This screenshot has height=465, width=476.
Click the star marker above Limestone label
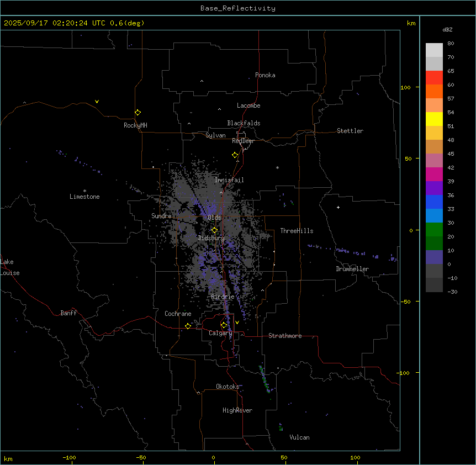84,191
